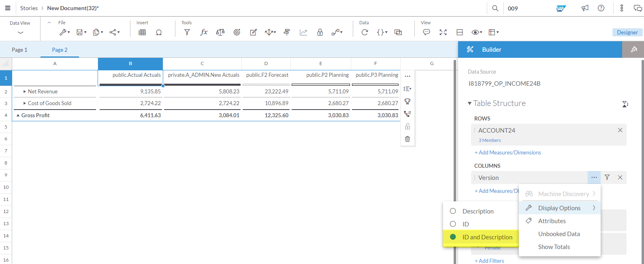Open the version management dropdown in Tools
The width and height of the screenshot is (644, 264).
337,32
